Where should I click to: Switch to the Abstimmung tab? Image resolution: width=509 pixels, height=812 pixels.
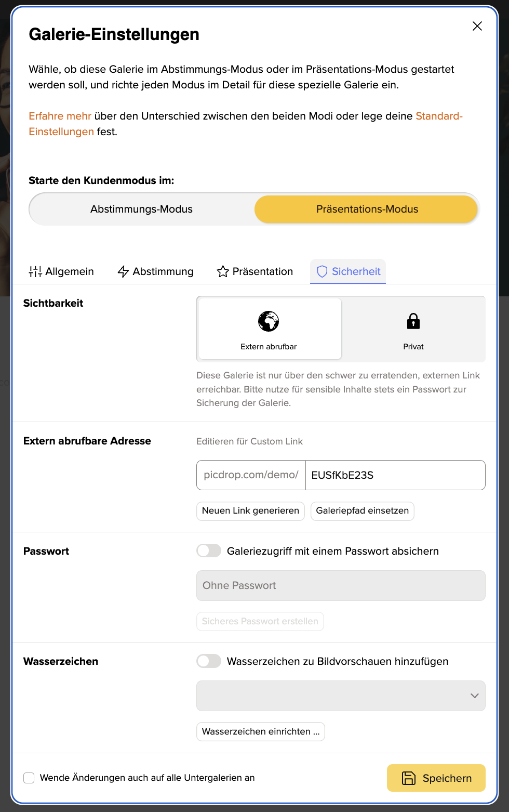pos(155,271)
